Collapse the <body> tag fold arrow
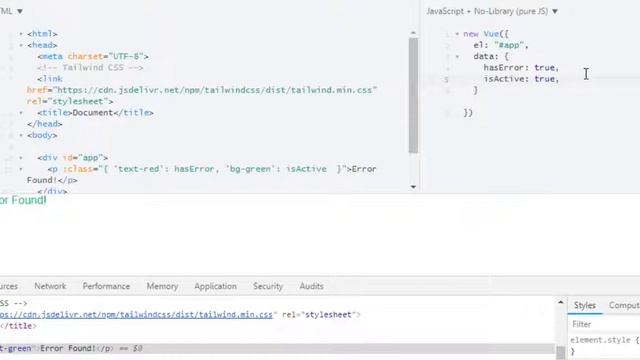Image resolution: width=640 pixels, height=360 pixels. (x=21, y=135)
